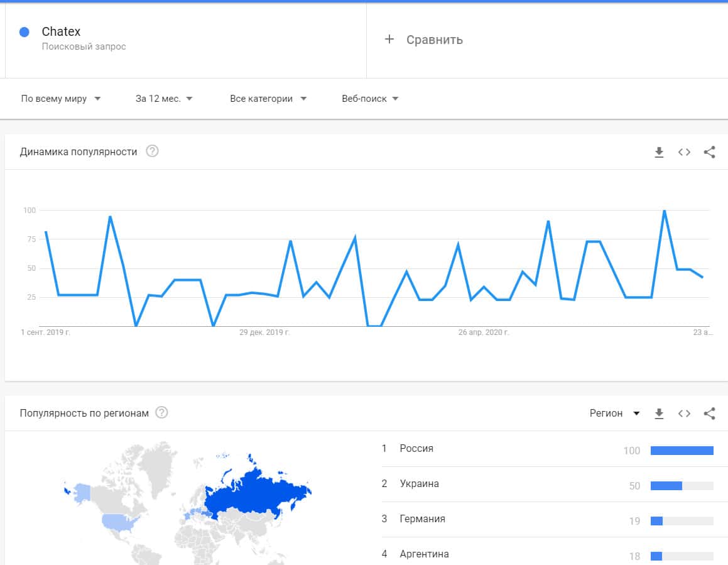Open the Все категории dropdown
Screen dimensions: 728x565
pos(268,99)
